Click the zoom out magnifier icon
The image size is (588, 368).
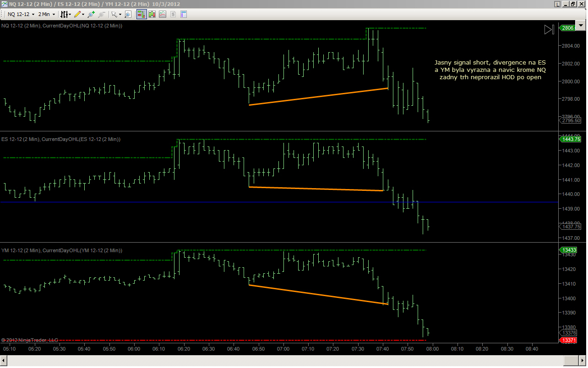pos(102,14)
